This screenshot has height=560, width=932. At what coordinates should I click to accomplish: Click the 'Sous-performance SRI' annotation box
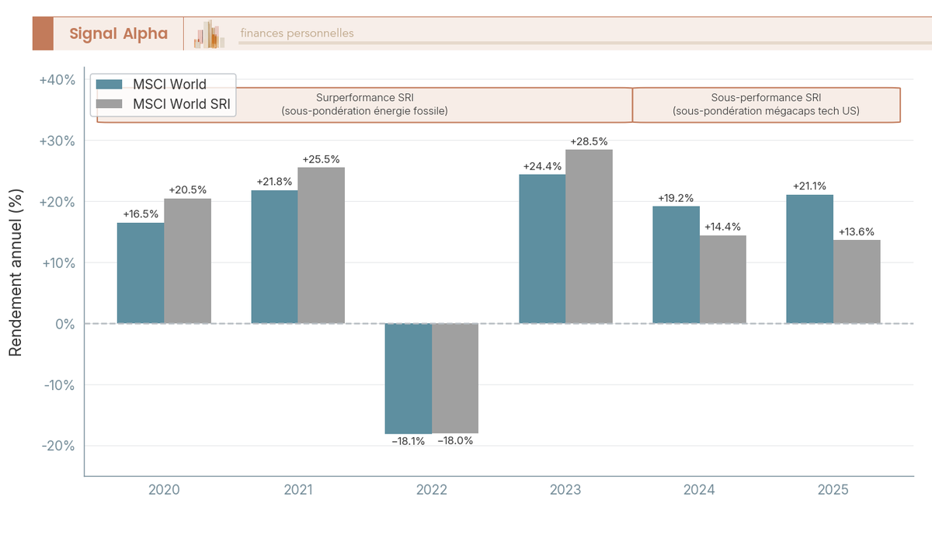tap(767, 105)
